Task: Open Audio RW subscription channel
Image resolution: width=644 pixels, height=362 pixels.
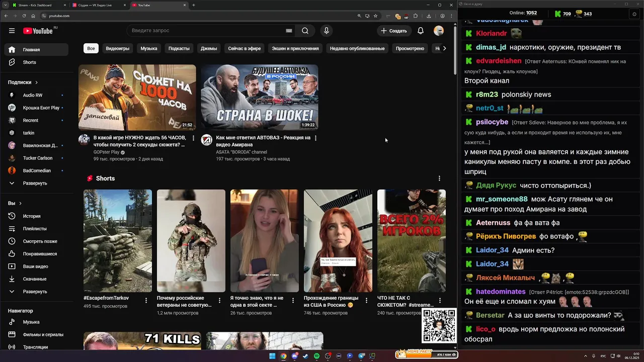Action: (36, 95)
